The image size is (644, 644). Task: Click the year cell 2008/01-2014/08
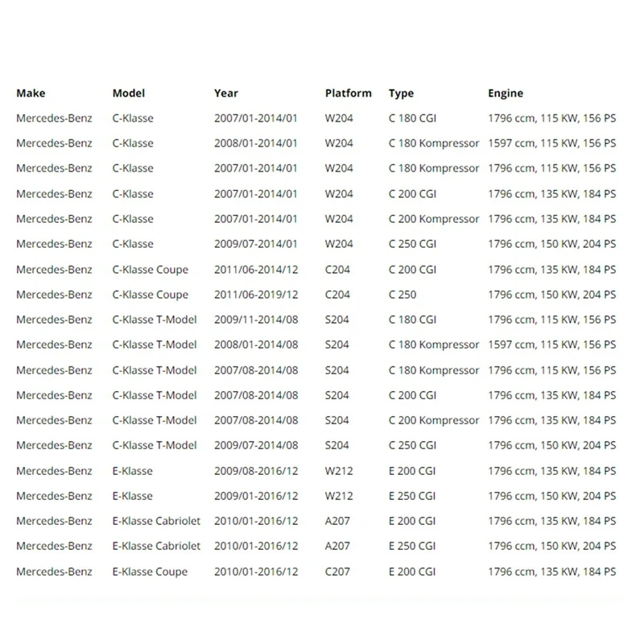(x=256, y=345)
